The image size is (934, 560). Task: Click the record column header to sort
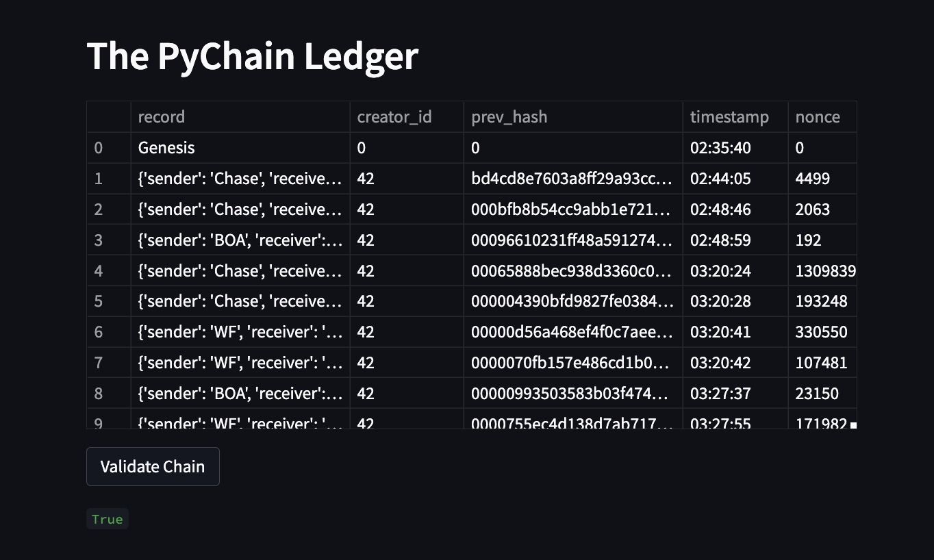point(161,116)
